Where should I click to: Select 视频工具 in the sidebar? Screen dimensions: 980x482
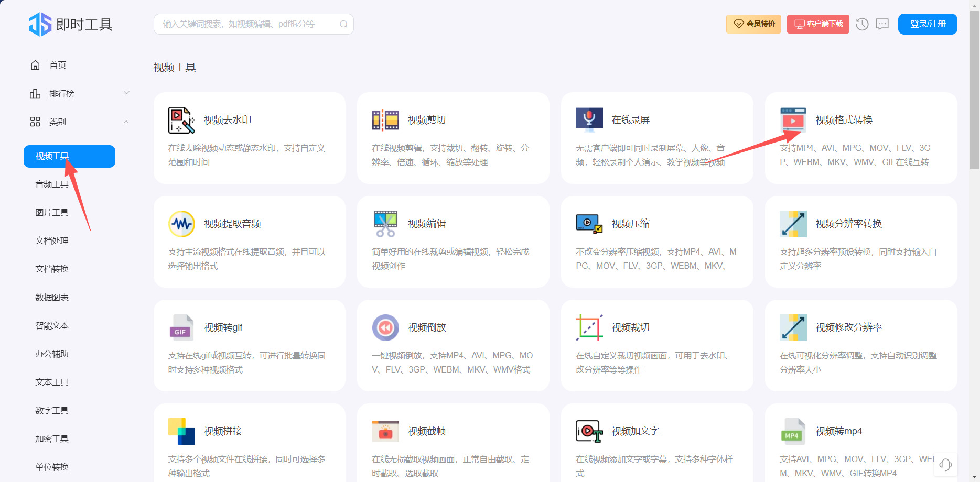click(69, 156)
